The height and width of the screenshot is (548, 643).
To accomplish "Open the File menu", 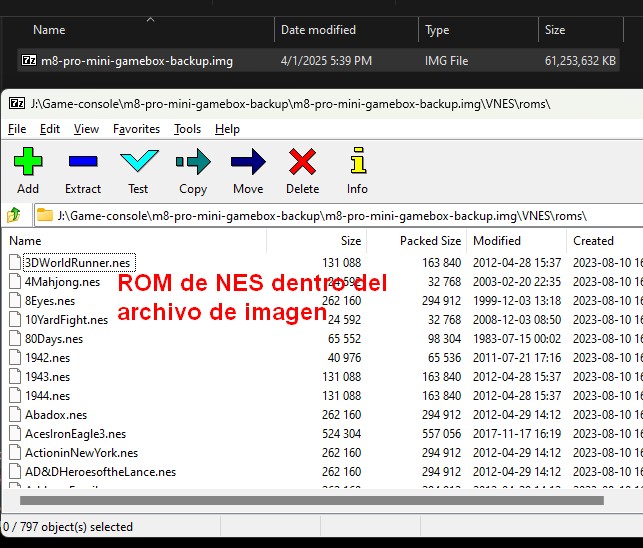I will (x=17, y=129).
